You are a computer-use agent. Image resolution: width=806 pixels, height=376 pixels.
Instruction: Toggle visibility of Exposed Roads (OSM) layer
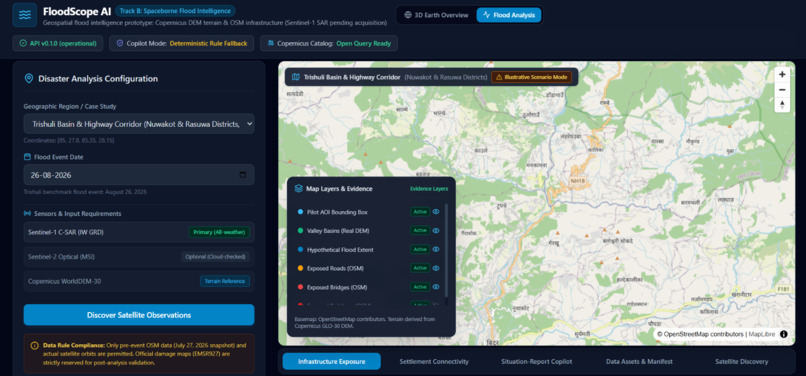pyautogui.click(x=436, y=268)
